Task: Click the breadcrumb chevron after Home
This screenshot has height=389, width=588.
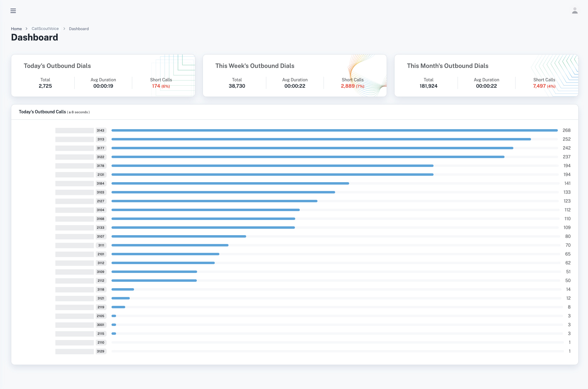Action: [x=27, y=29]
